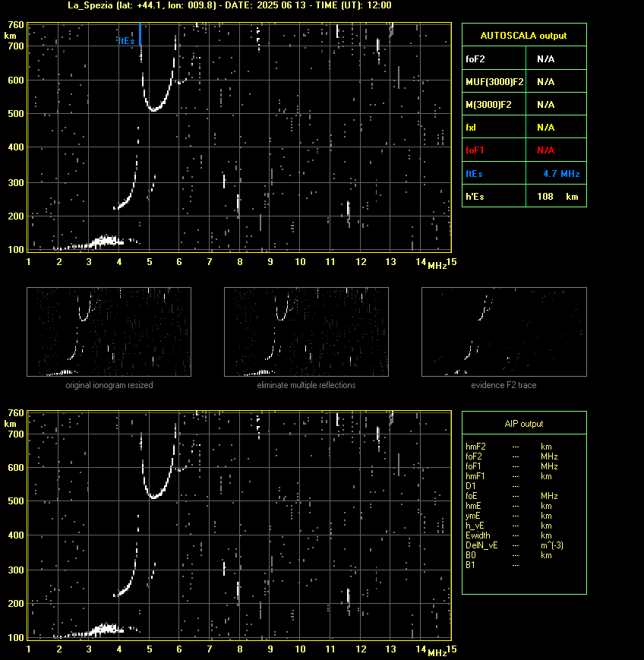Click the blue ftEs text in top ionogram

click(127, 41)
